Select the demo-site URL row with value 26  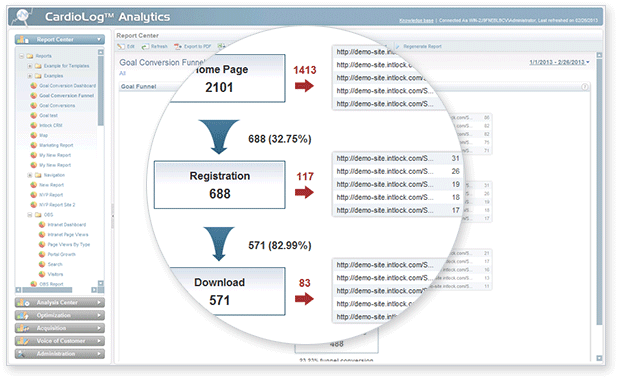(x=398, y=171)
